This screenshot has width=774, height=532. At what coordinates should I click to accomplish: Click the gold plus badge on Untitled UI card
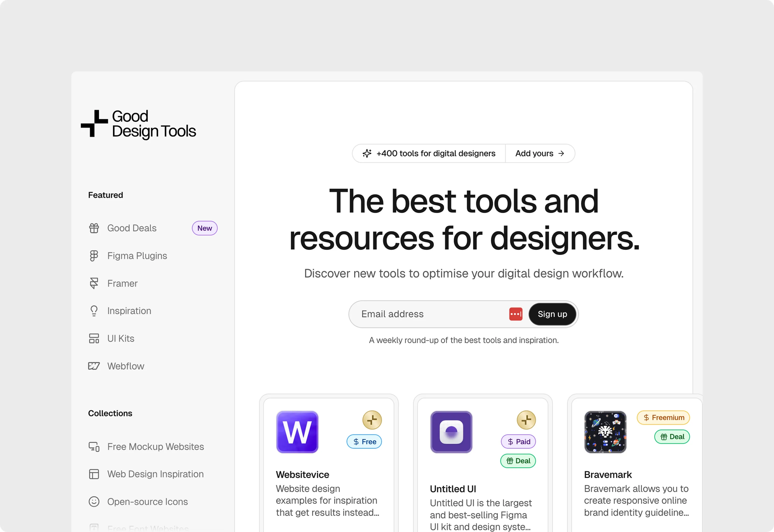pos(526,420)
